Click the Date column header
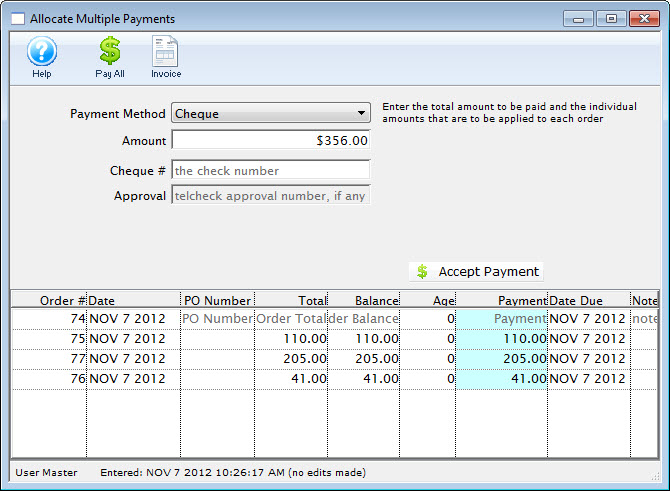 point(134,300)
